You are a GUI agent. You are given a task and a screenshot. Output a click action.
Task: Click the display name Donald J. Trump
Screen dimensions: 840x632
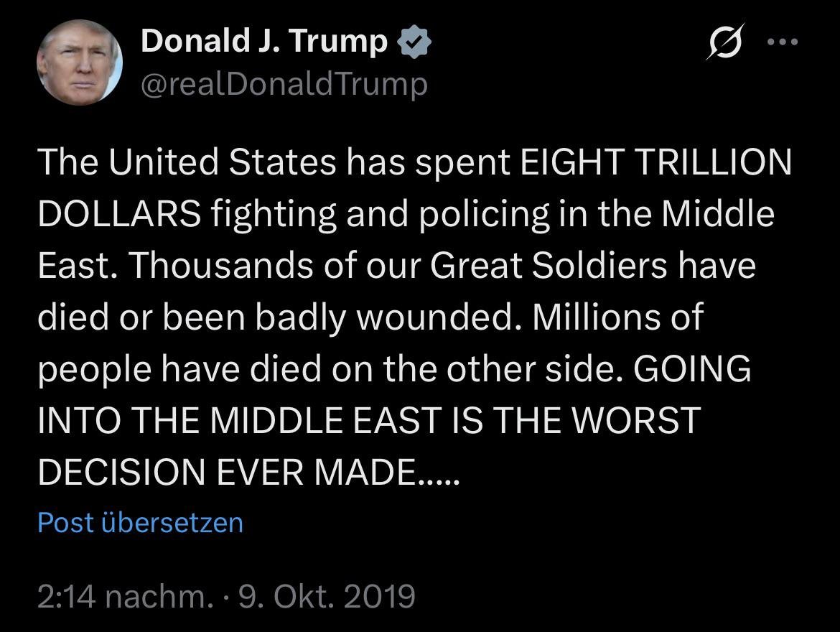264,41
